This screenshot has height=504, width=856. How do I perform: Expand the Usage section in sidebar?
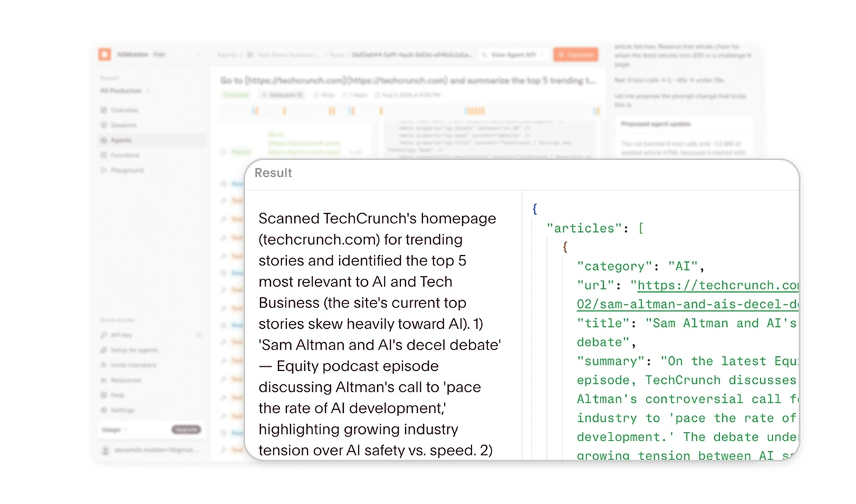click(x=114, y=430)
